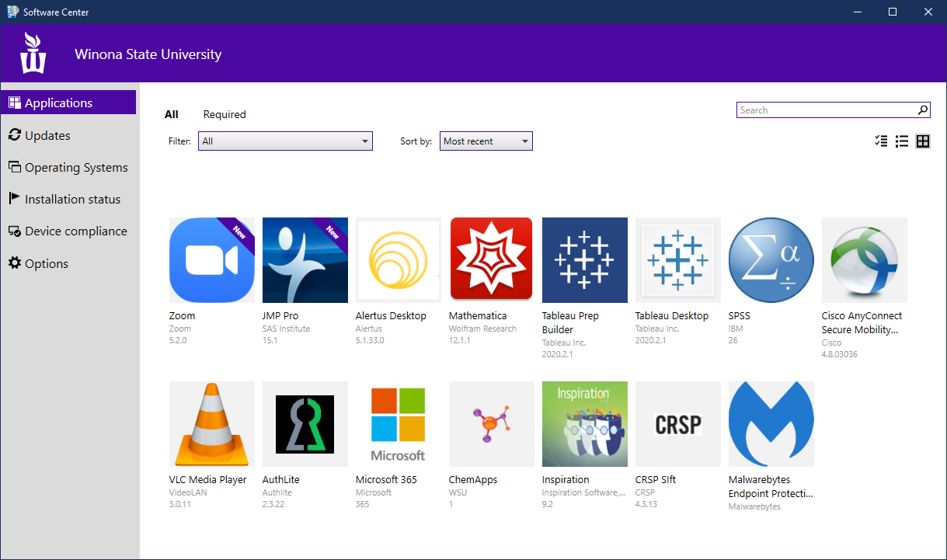Switch to tile grid view

click(923, 141)
